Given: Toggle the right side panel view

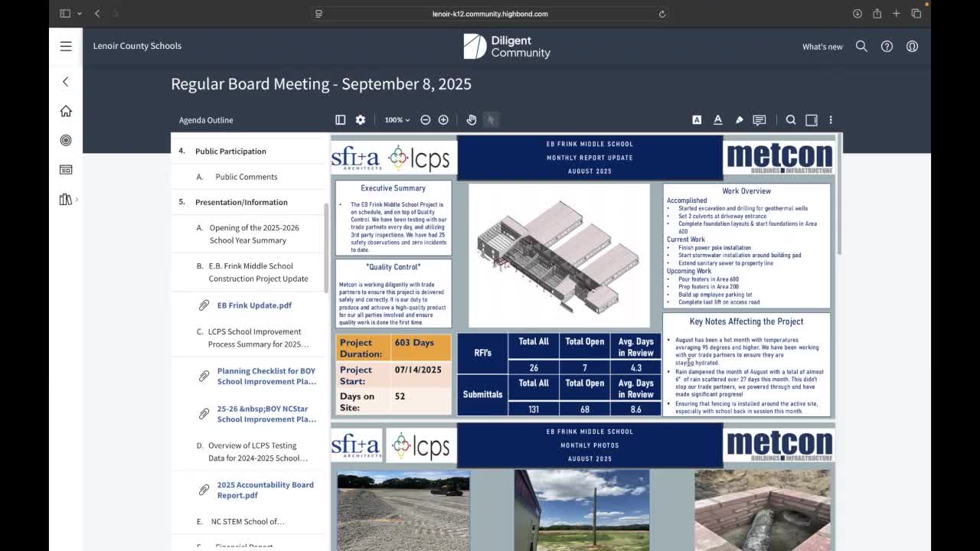Looking at the screenshot, I should tap(812, 120).
